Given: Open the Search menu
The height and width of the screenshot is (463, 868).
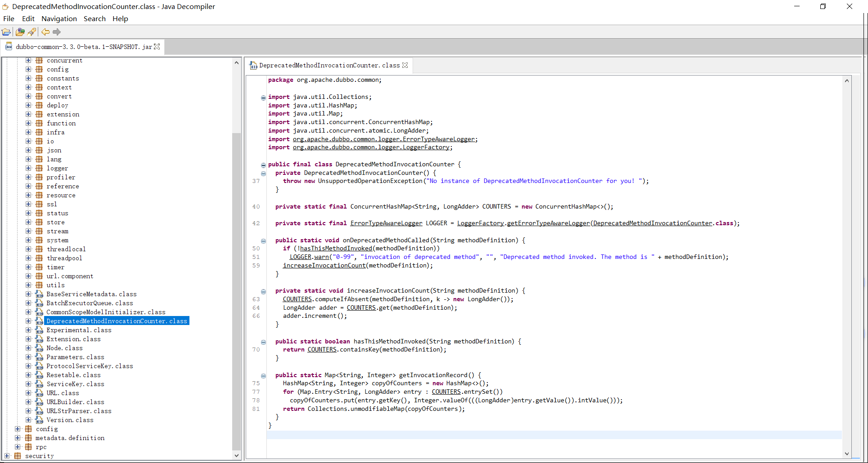Looking at the screenshot, I should click(94, 18).
